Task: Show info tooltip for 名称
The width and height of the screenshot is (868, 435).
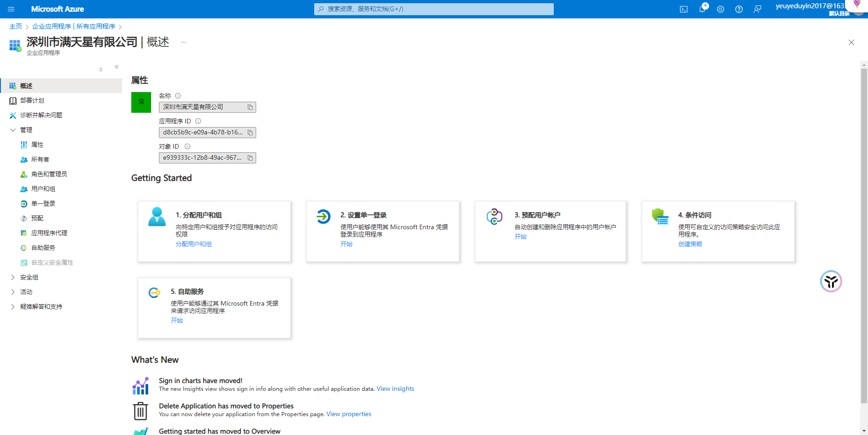Action: pos(178,96)
